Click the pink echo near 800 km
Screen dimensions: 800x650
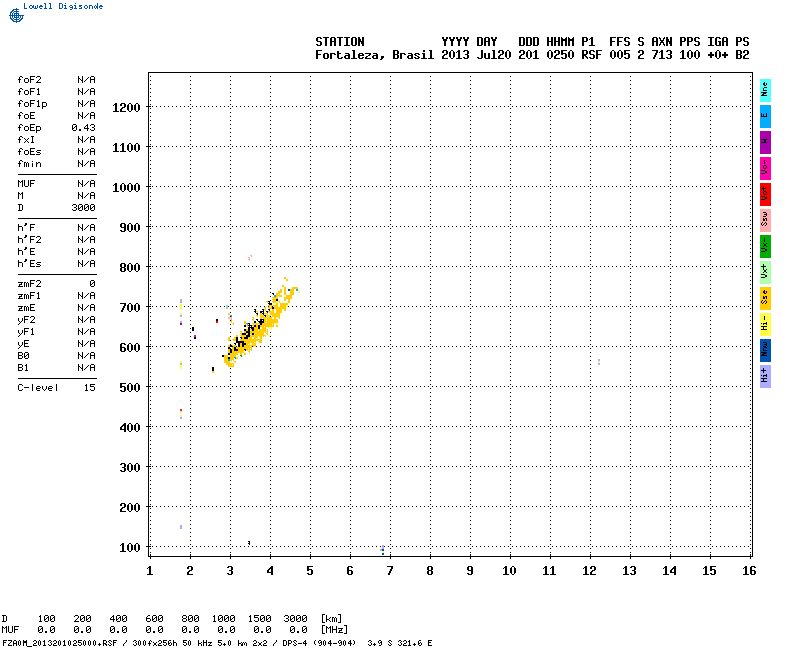click(249, 258)
